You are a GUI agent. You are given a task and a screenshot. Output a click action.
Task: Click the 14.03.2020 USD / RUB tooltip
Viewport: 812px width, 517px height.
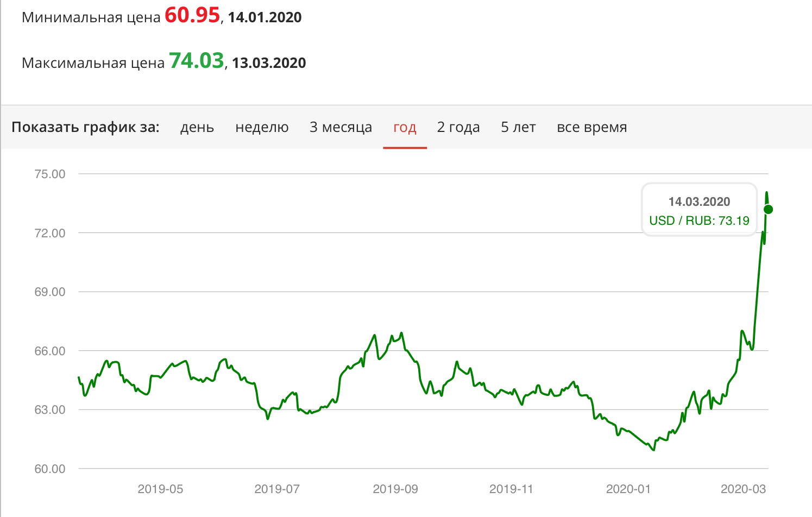[699, 211]
